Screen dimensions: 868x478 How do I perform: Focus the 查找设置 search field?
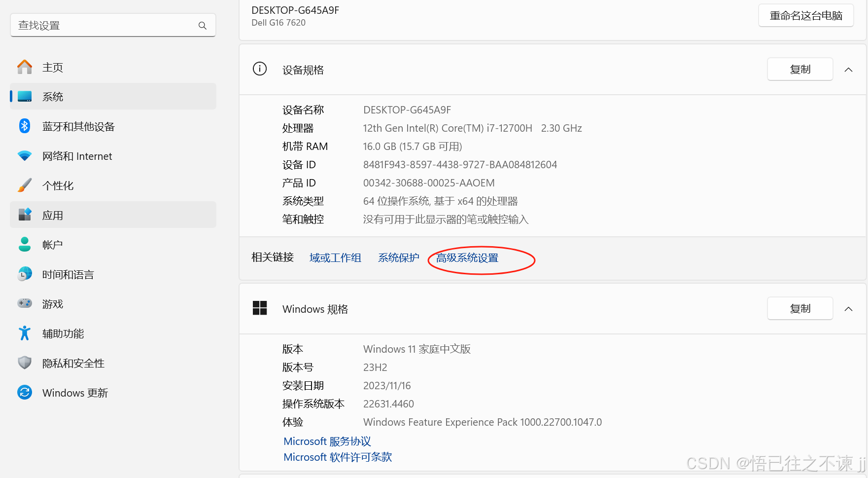point(113,25)
